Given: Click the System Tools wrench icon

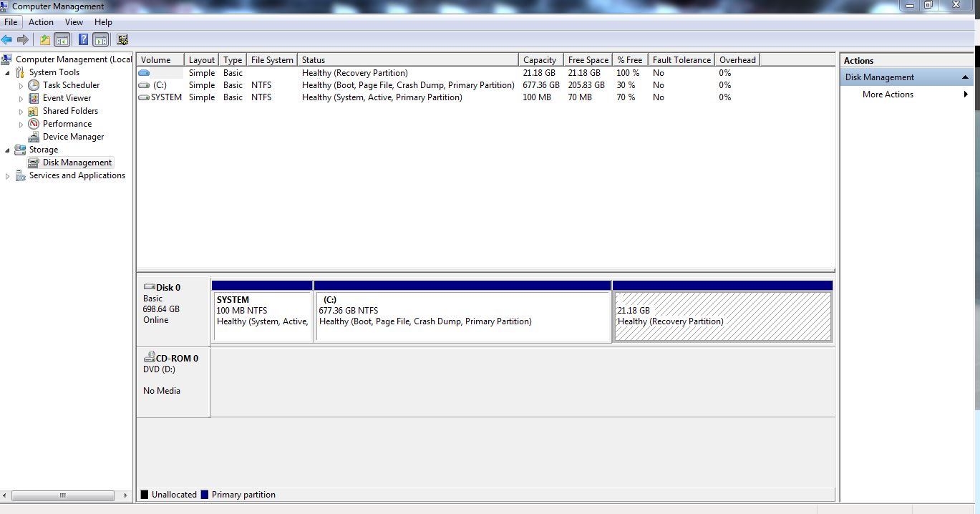Looking at the screenshot, I should [x=20, y=72].
